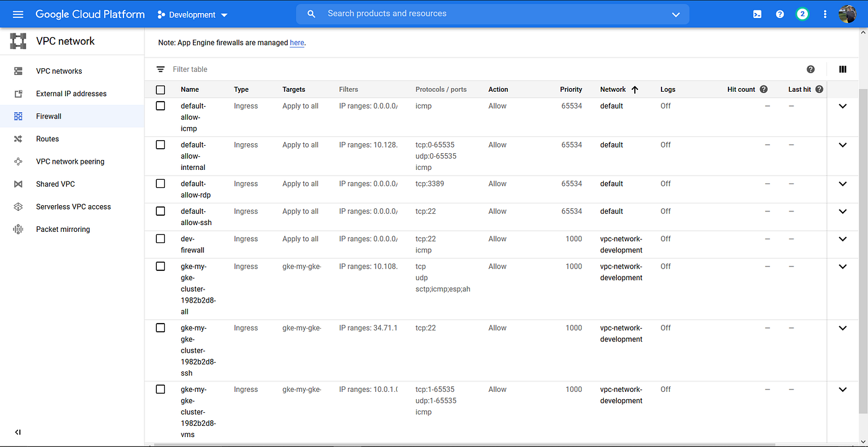Click the VPC network product icon
The height and width of the screenshot is (447, 868).
tap(18, 42)
